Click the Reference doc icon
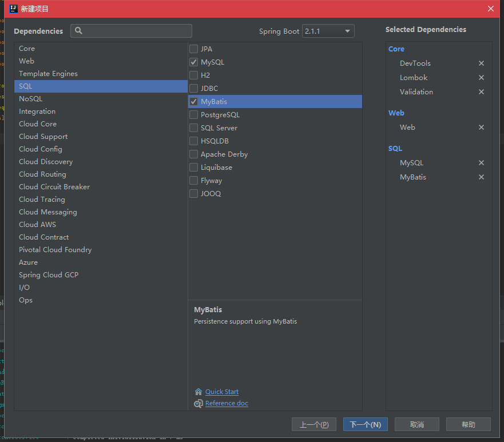 199,403
